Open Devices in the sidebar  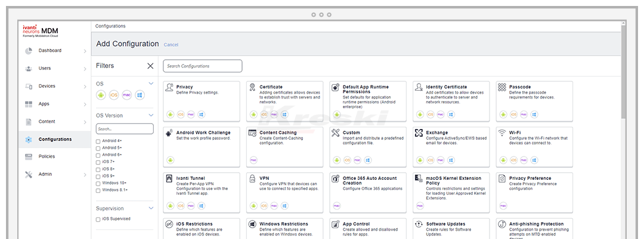(47, 86)
